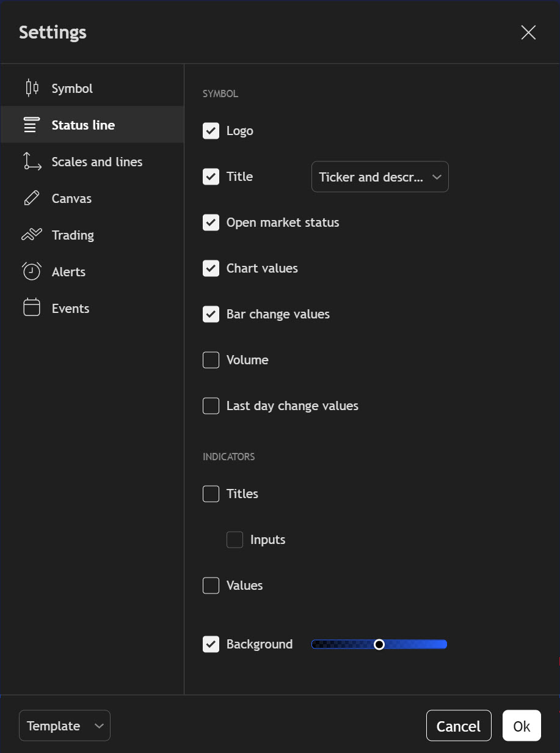Screen dimensions: 560x753
Task: Disable the Open market status checkbox
Action: [211, 222]
